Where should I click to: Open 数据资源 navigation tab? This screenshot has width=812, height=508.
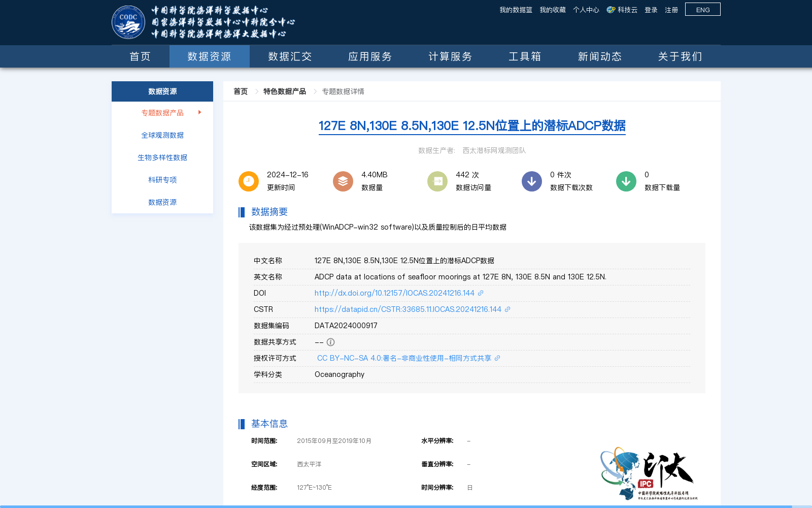click(x=210, y=56)
